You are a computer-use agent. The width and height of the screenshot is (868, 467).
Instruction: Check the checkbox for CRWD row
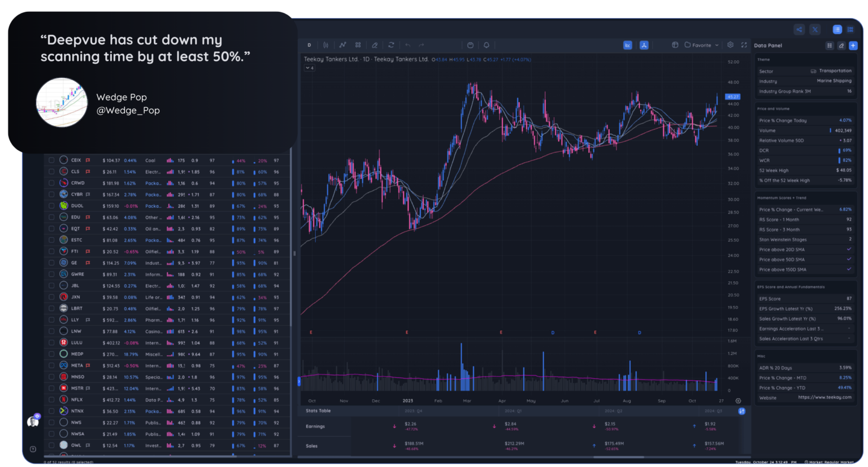pos(51,183)
